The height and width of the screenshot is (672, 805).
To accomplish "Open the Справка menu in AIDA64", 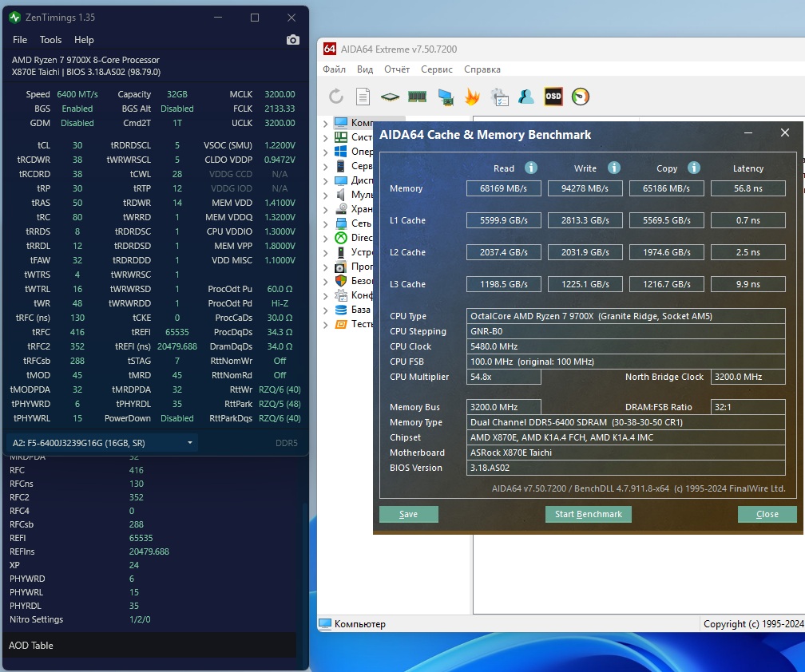I will tap(482, 69).
